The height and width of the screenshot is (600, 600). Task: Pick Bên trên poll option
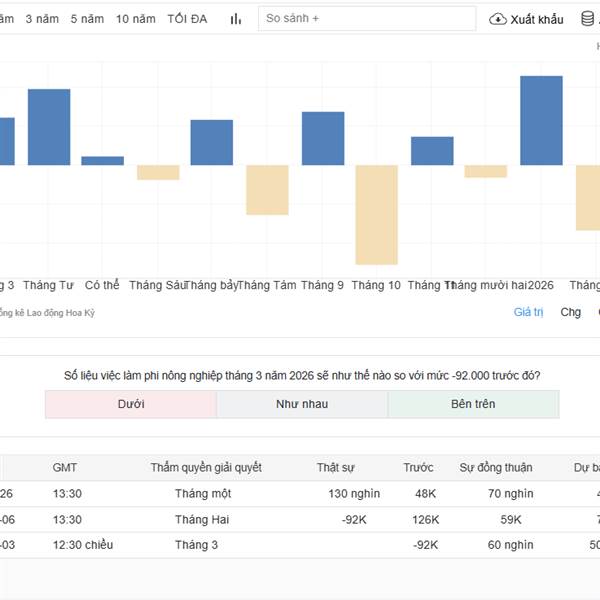473,404
